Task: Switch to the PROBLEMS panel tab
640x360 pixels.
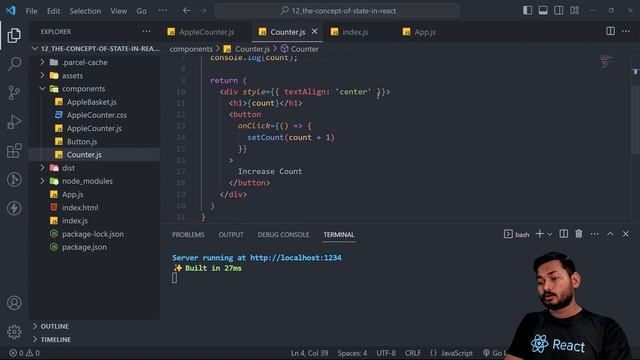Action: click(188, 235)
